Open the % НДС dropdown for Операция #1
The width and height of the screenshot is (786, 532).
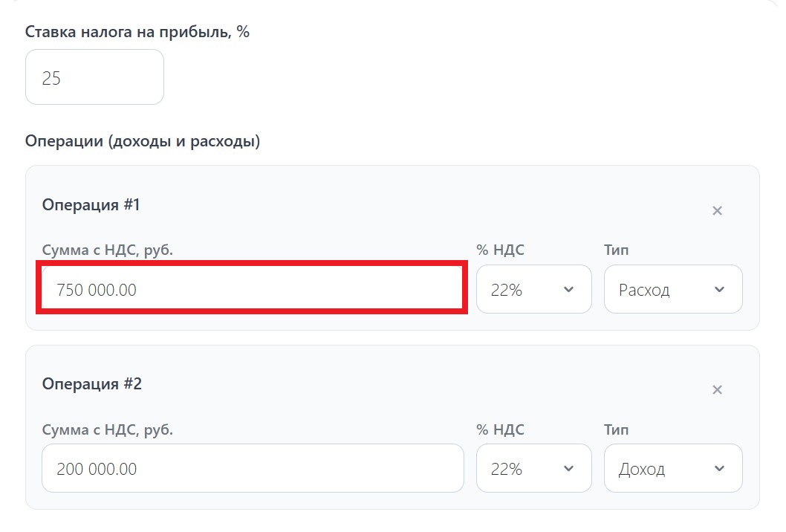(x=533, y=289)
